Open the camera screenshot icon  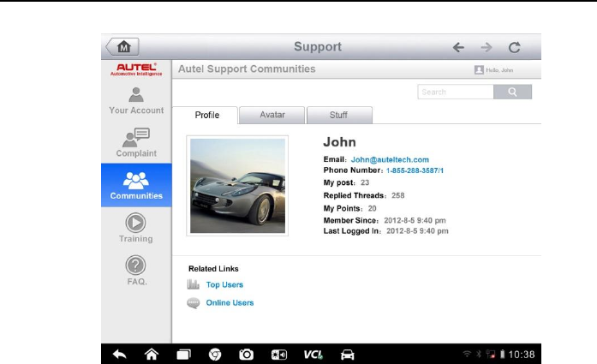click(x=247, y=355)
